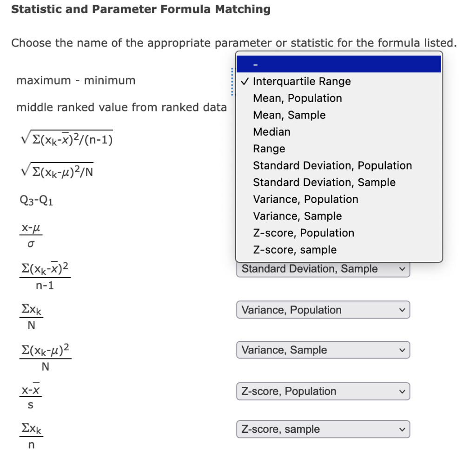This screenshot has height=469, width=476.
Task: Choose "Z-score, Population" from the open dropdown
Action: 303,233
